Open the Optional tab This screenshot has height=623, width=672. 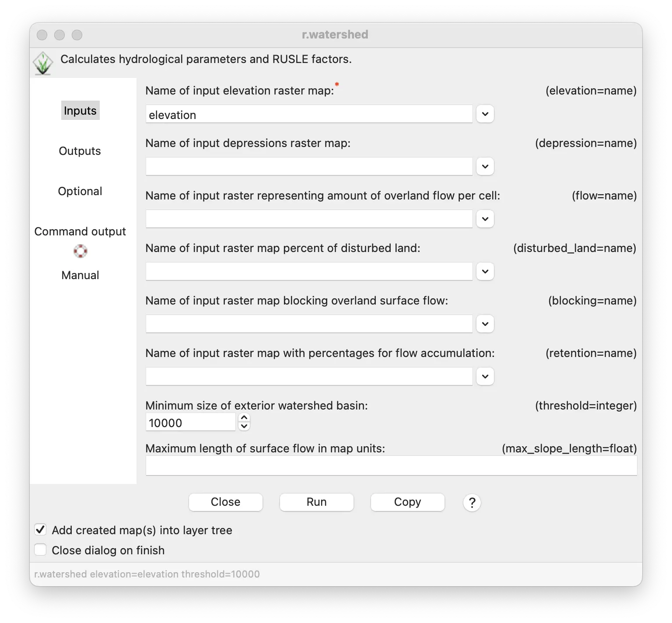(x=80, y=191)
